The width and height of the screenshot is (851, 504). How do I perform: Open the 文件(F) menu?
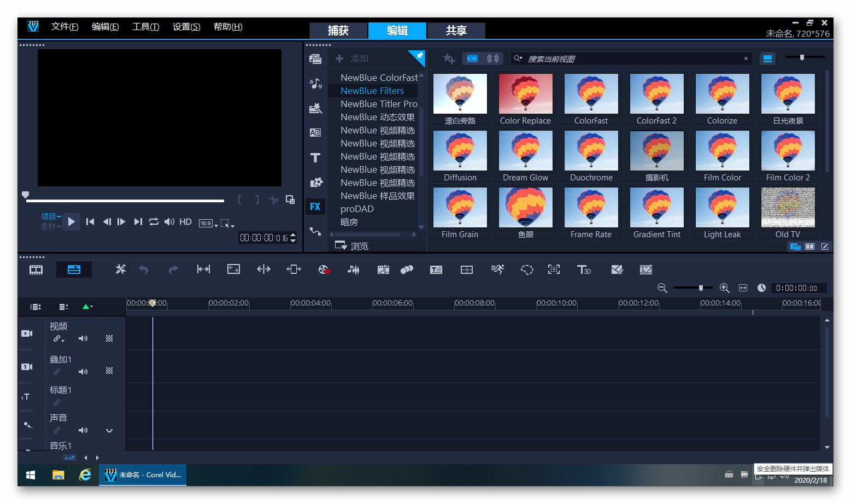tap(64, 27)
